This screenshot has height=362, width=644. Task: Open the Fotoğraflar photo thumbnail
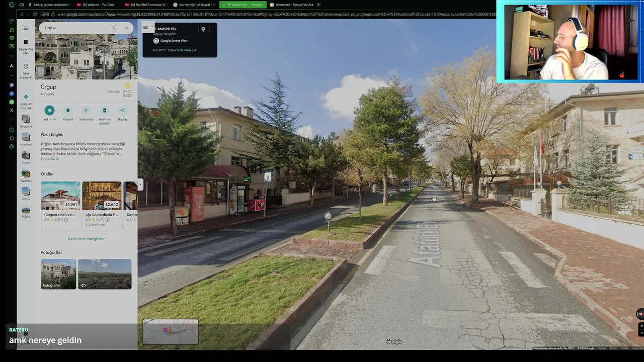[58, 274]
